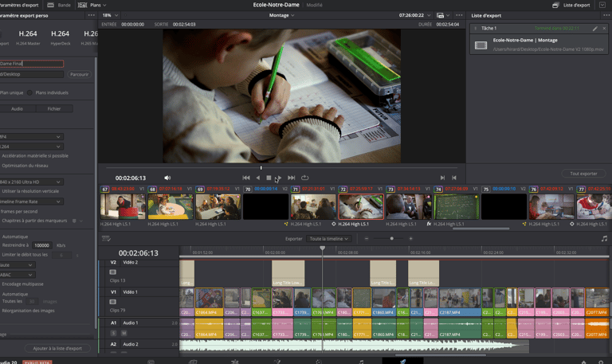Click the Bande toolbar label
This screenshot has width=612, height=364.
pos(64,5)
